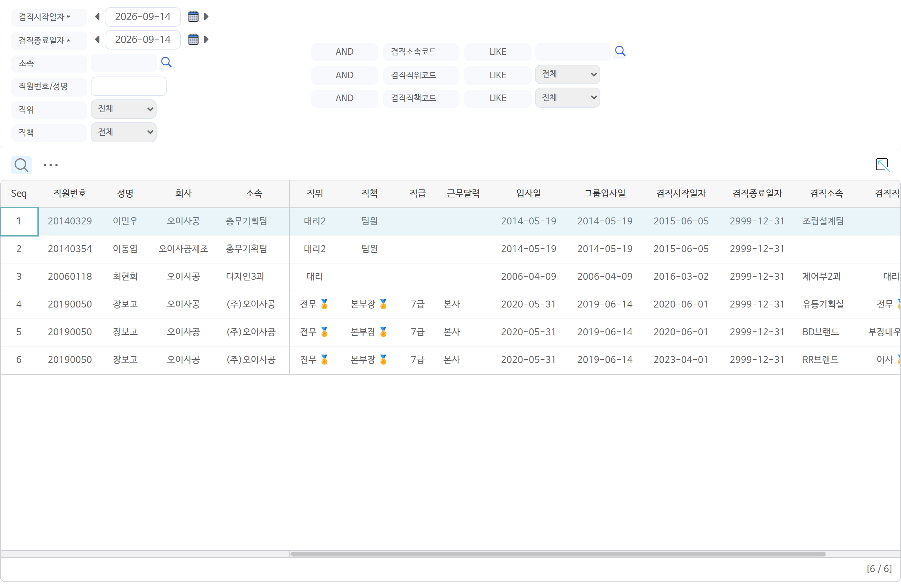Sort by the 입사일 column header

click(528, 193)
